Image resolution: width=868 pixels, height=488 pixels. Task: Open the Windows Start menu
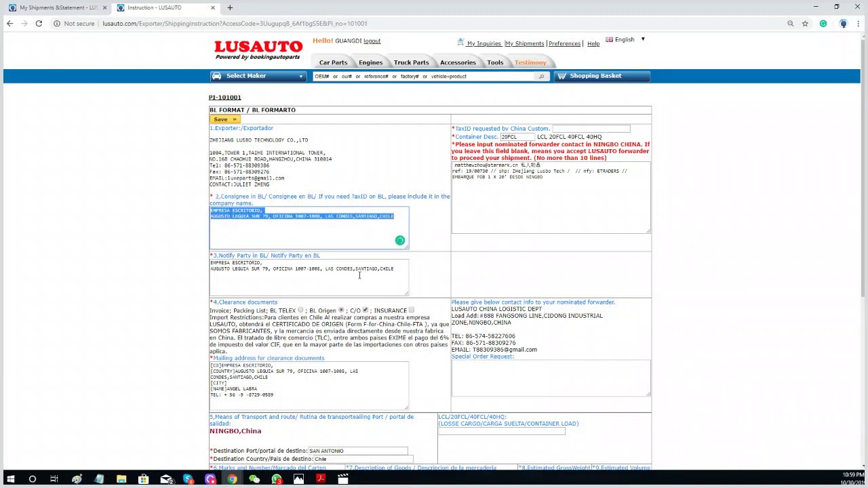click(x=10, y=479)
